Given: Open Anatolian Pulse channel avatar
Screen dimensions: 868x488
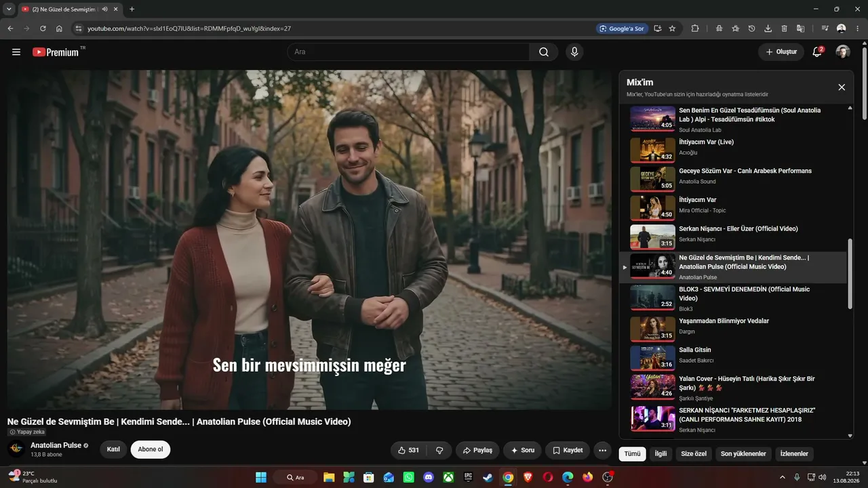Looking at the screenshot, I should 16,449.
